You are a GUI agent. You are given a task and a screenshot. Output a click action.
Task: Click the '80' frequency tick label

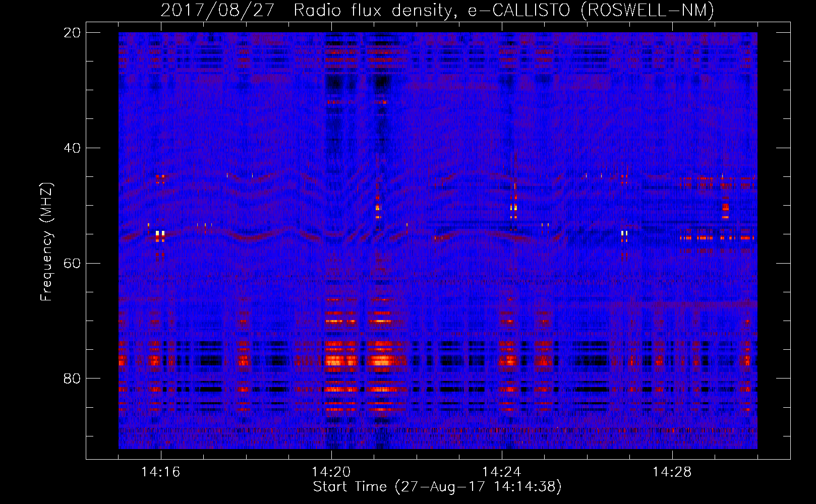click(x=72, y=379)
